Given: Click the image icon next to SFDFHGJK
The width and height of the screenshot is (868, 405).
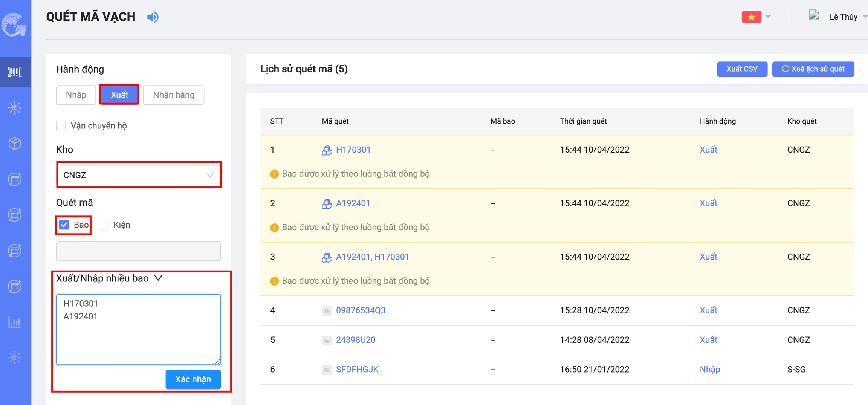Looking at the screenshot, I should click(327, 370).
